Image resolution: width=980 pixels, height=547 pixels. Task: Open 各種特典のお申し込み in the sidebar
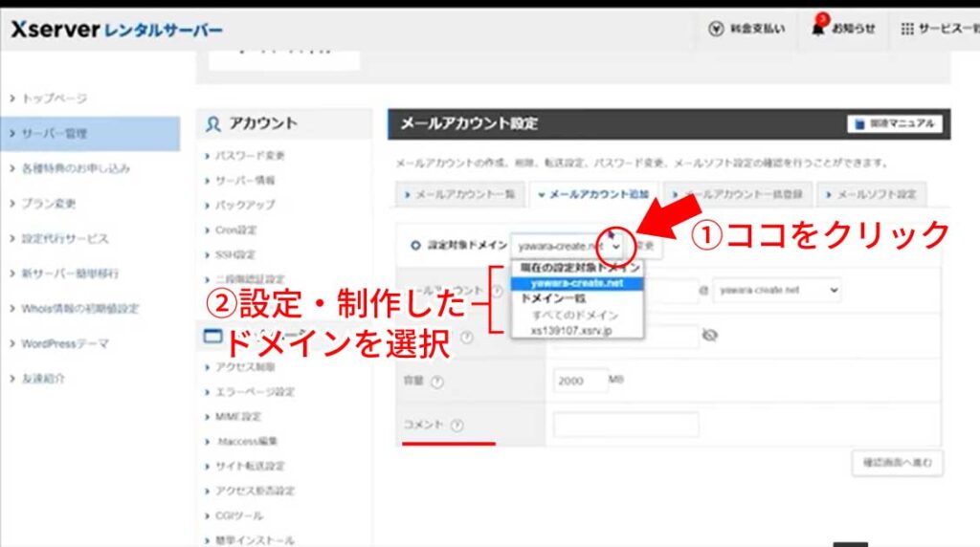pos(76,168)
